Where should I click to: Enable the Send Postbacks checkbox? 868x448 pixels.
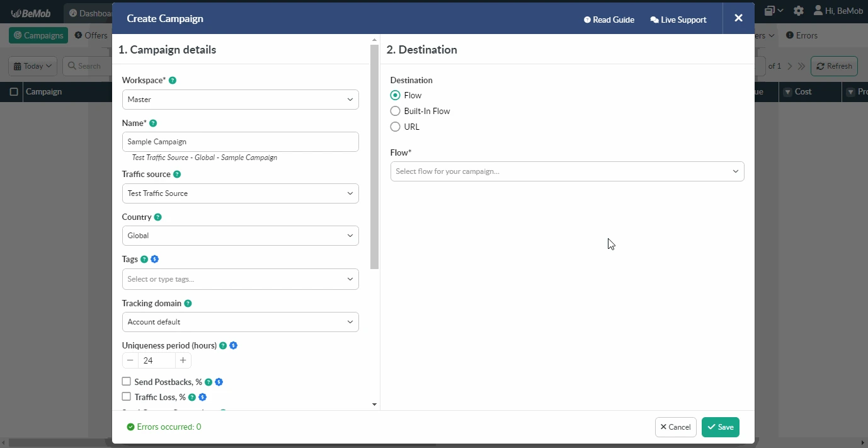pos(127,382)
